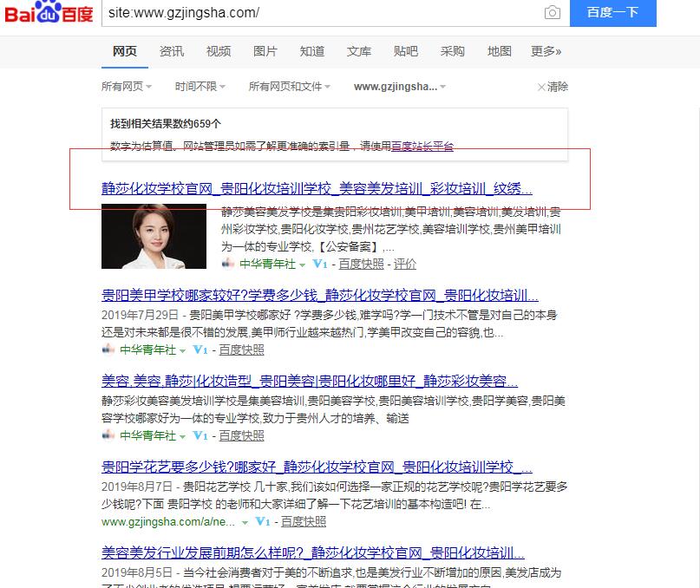700x588 pixels.
Task: Open 百度快照 under 静莎彩妆美容 result
Action: coord(241,435)
